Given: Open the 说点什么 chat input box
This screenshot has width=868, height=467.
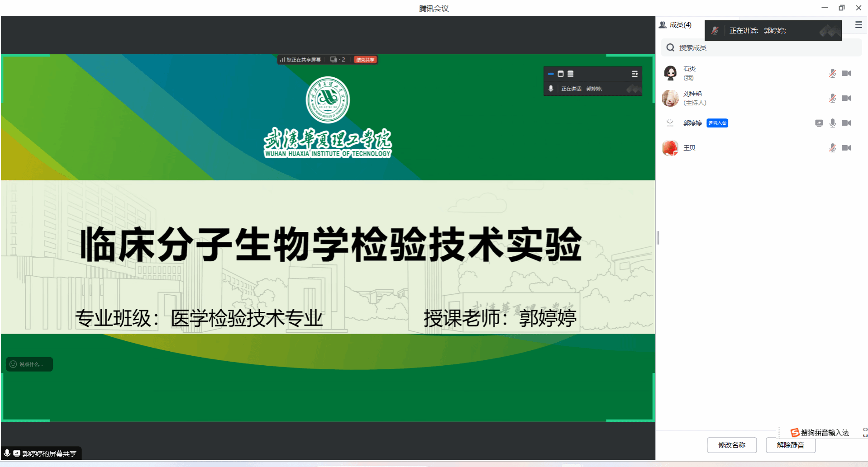Looking at the screenshot, I should click(x=30, y=364).
